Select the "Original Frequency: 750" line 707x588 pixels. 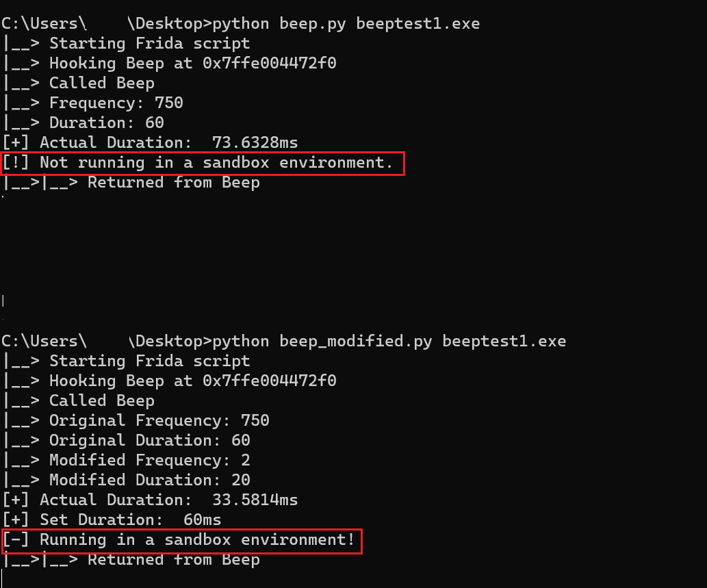point(159,420)
